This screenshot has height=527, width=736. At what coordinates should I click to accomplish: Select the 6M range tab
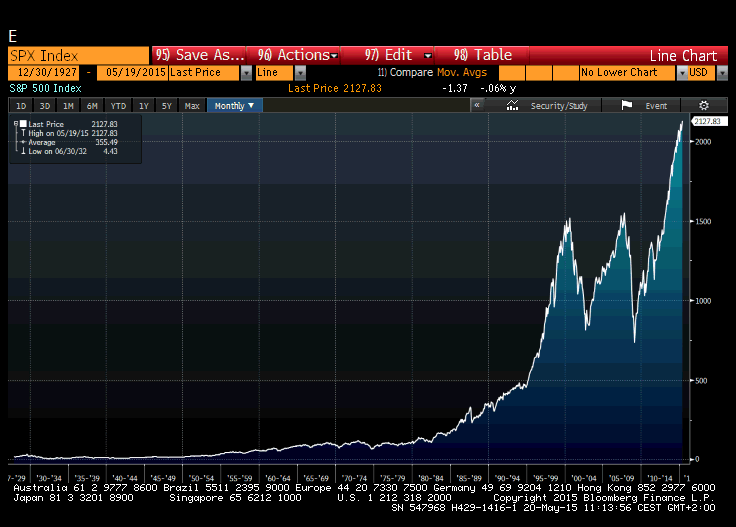pyautogui.click(x=92, y=106)
